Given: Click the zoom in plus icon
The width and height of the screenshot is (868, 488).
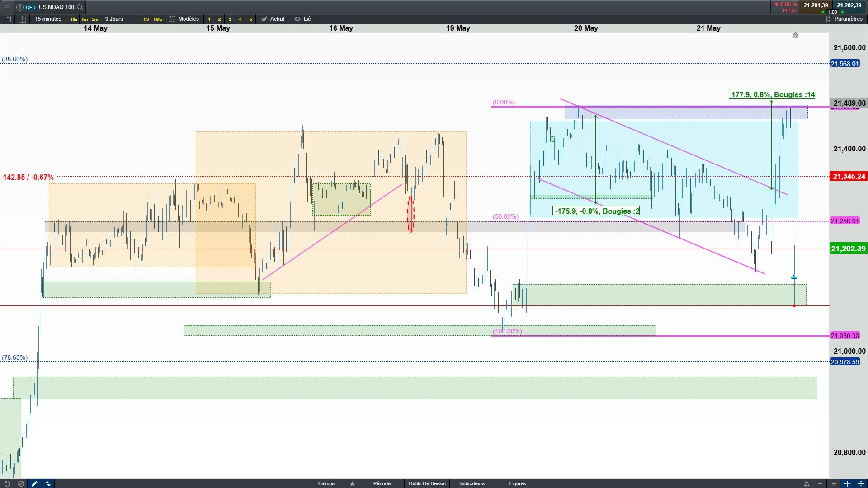Looking at the screenshot, I should 834,483.
